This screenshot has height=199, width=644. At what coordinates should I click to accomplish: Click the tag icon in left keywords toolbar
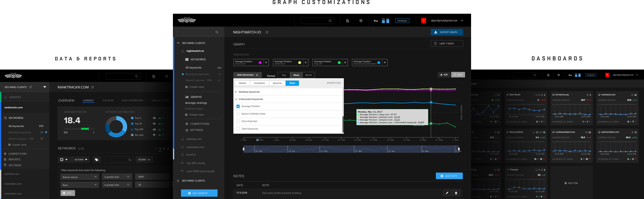click(x=96, y=159)
